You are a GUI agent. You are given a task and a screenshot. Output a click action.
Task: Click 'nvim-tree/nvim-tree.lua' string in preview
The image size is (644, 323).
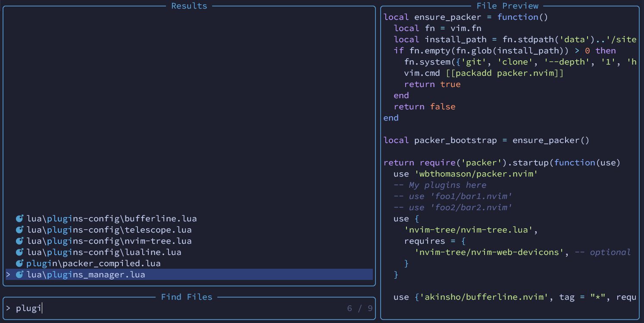pos(469,230)
